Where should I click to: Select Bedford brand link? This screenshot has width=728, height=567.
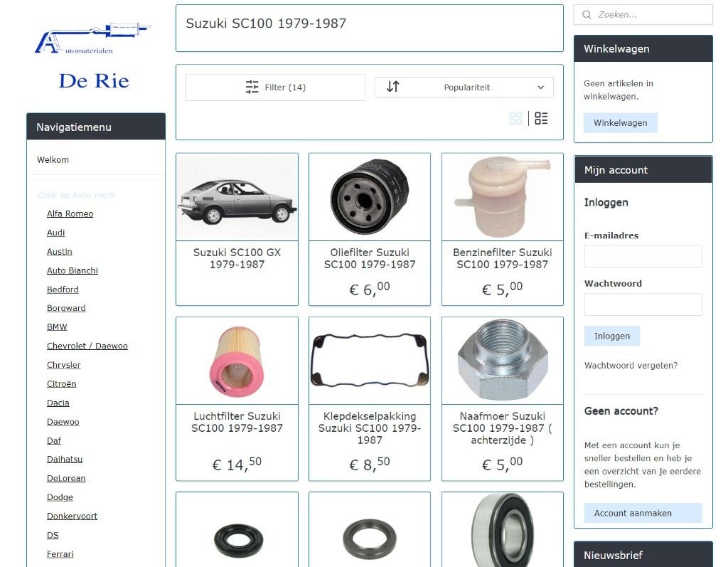pos(63,290)
